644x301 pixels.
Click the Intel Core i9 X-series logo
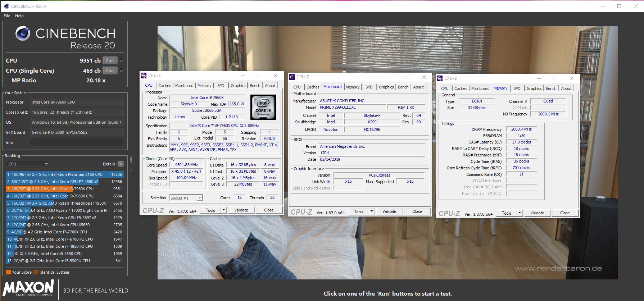(263, 107)
